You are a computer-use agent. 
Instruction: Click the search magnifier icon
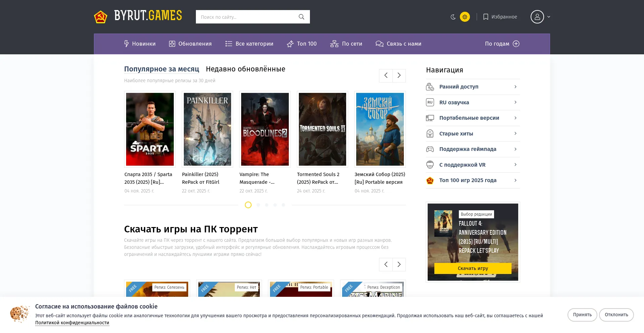pos(301,17)
